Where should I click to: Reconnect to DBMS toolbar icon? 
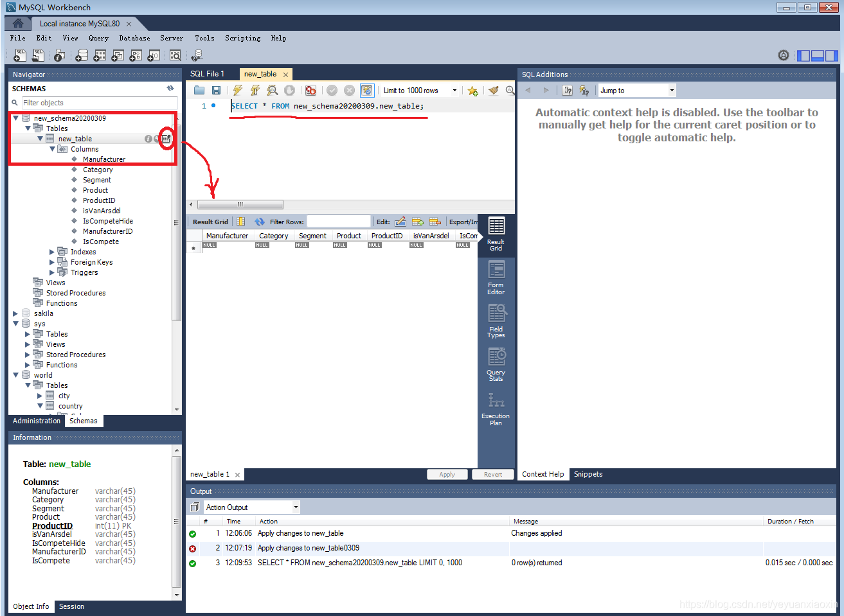pos(197,56)
